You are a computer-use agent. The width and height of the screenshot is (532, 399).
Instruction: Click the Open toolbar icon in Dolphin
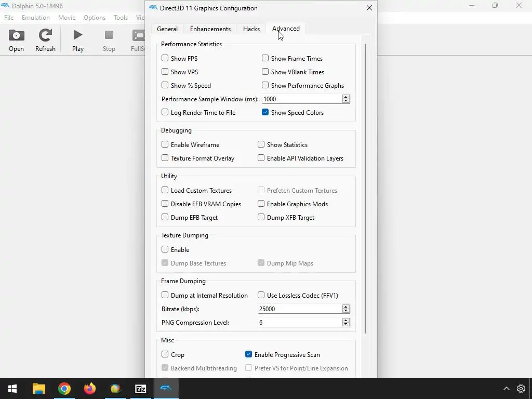click(x=16, y=41)
